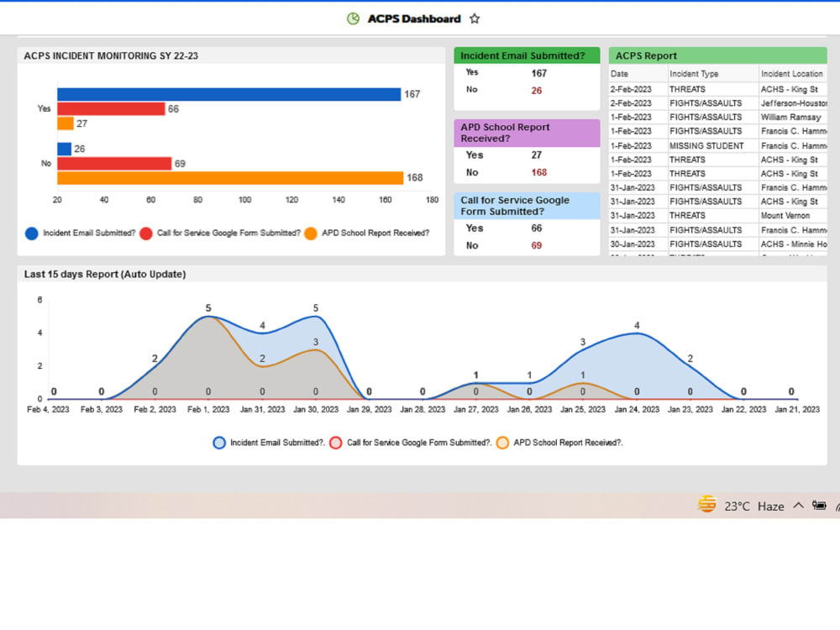Click the 'Incident Type' column header in ACPS Report

(x=693, y=73)
